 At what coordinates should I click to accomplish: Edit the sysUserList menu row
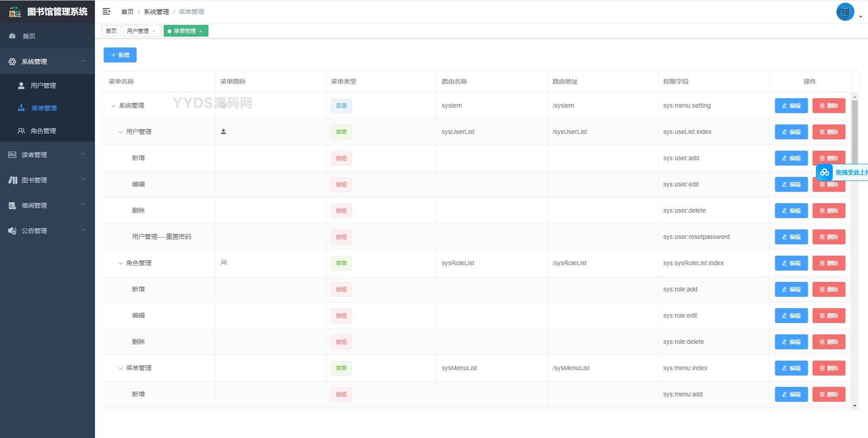click(791, 132)
